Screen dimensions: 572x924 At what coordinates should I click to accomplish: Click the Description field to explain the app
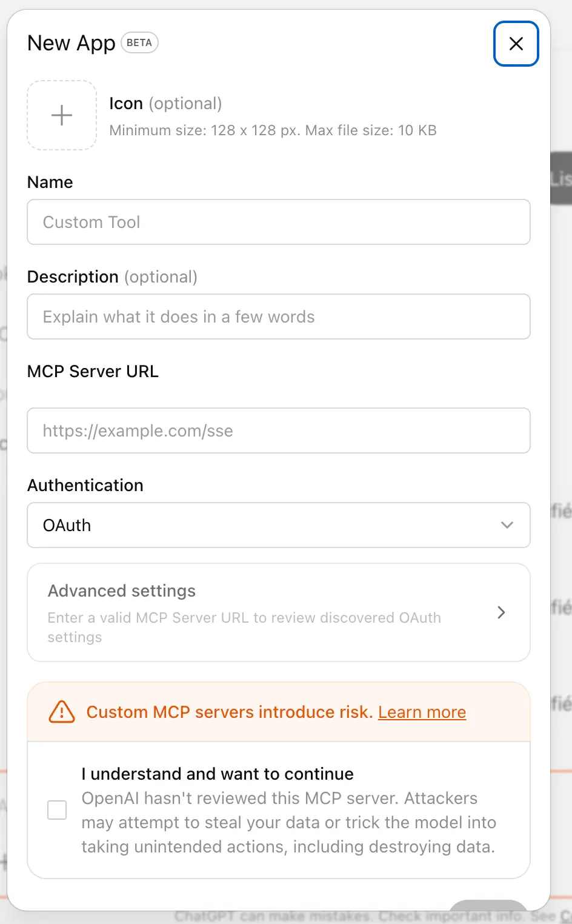(x=278, y=316)
